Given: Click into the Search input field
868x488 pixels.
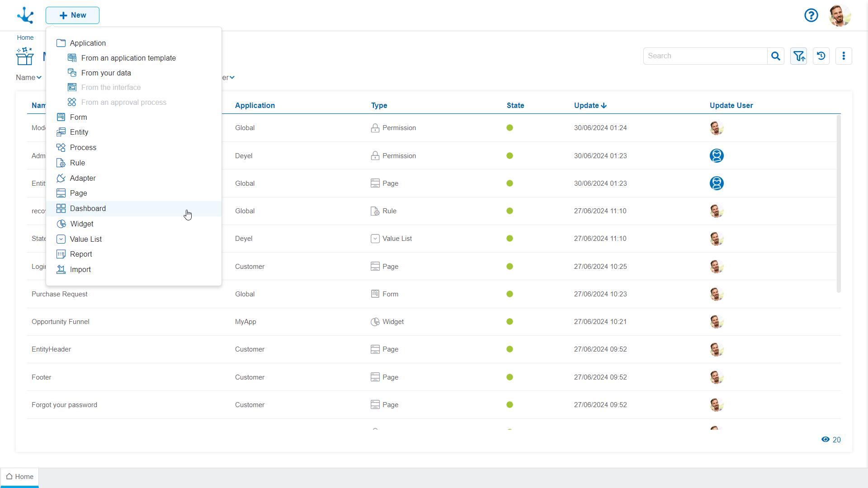Looking at the screenshot, I should (x=705, y=56).
